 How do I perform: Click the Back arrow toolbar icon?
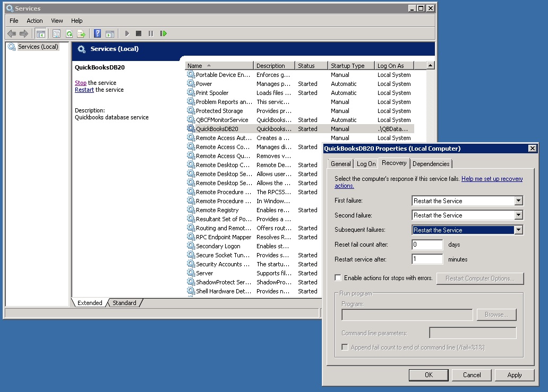click(12, 33)
